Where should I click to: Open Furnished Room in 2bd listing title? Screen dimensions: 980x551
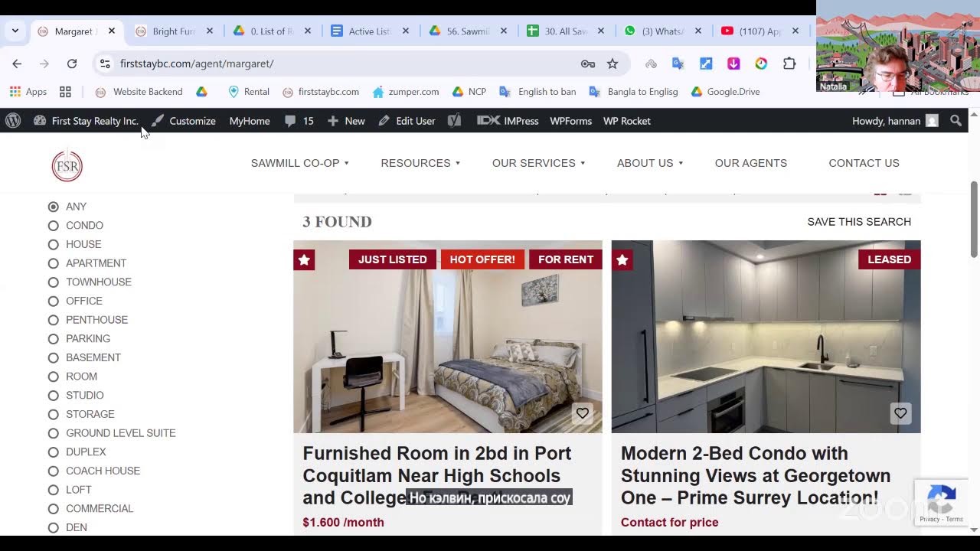click(x=437, y=475)
